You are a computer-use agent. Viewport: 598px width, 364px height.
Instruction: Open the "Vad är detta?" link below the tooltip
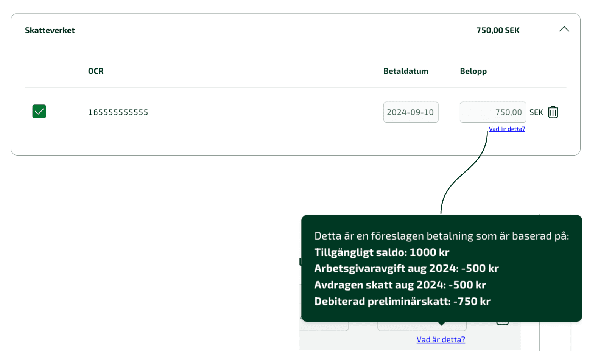tap(441, 340)
